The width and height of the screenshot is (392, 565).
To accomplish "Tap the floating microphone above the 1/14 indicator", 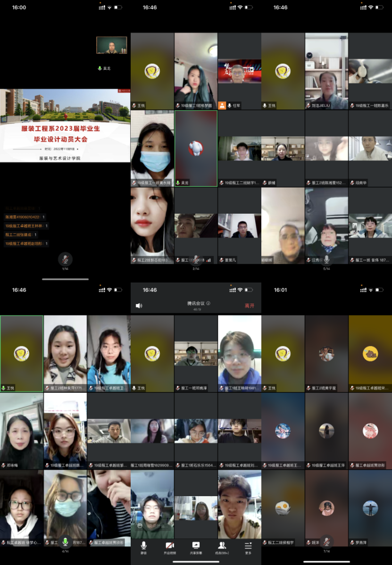I will pos(65,259).
